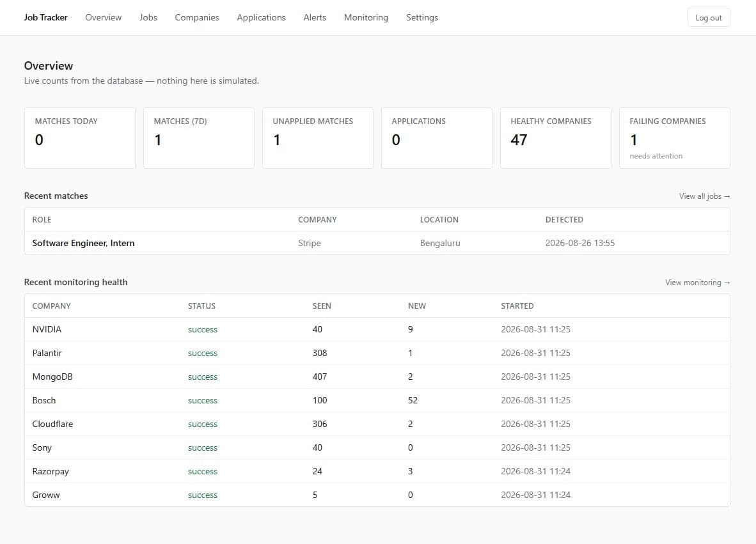Click the success status for Bosch
Viewport: 756px width, 544px height.
203,400
